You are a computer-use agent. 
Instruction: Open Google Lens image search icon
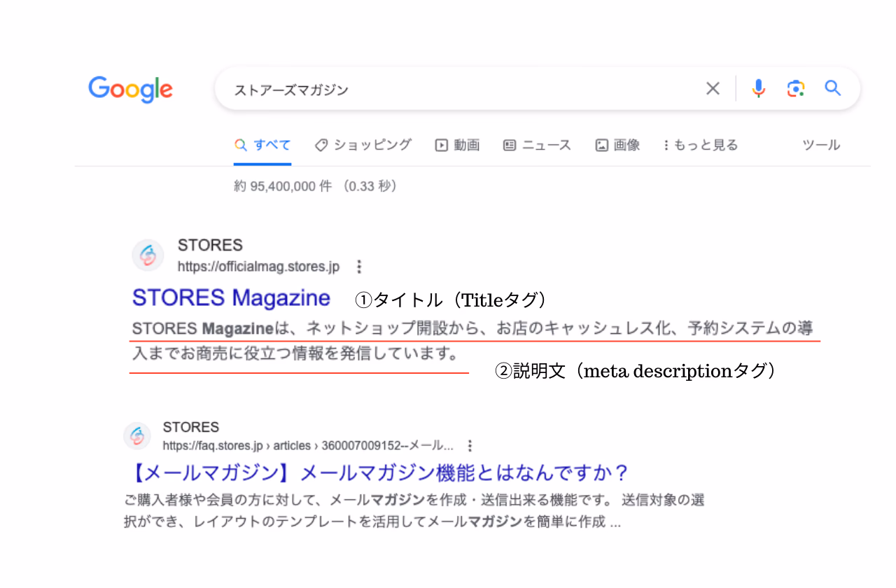(x=795, y=88)
